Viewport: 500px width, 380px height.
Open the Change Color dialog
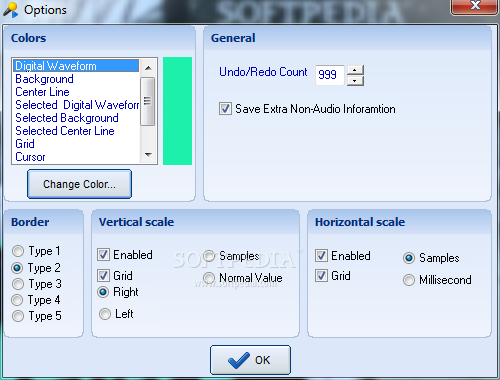79,184
